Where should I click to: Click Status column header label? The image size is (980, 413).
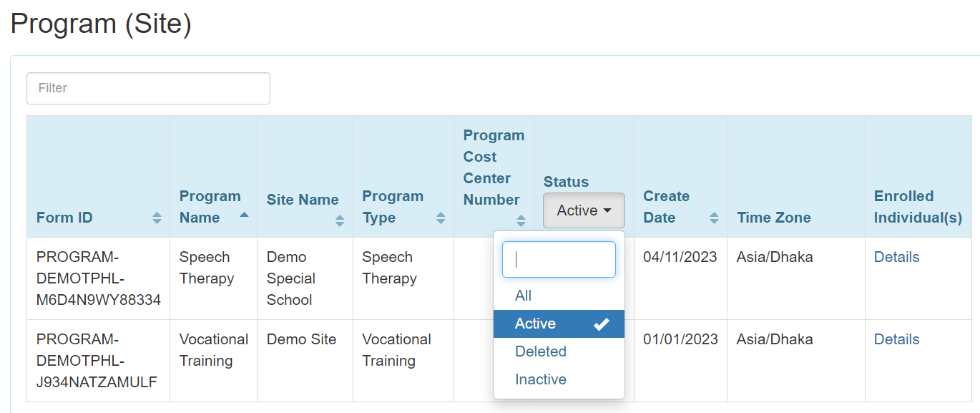566,182
